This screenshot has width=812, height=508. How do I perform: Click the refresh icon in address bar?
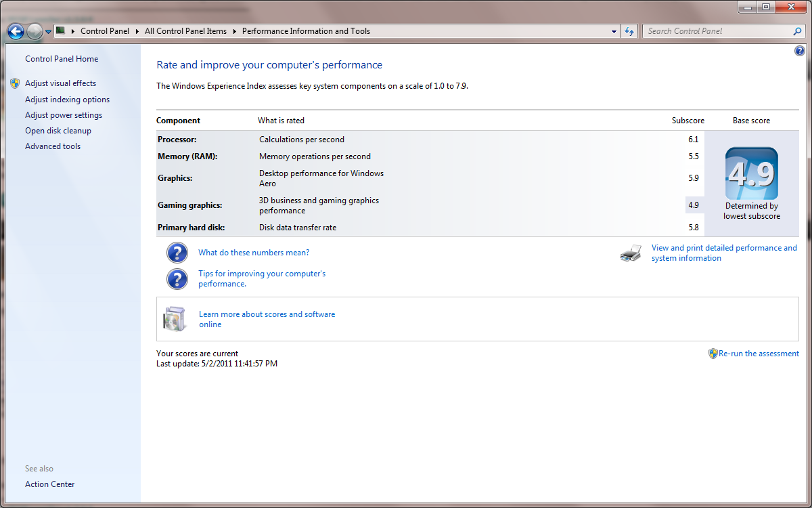pos(630,31)
